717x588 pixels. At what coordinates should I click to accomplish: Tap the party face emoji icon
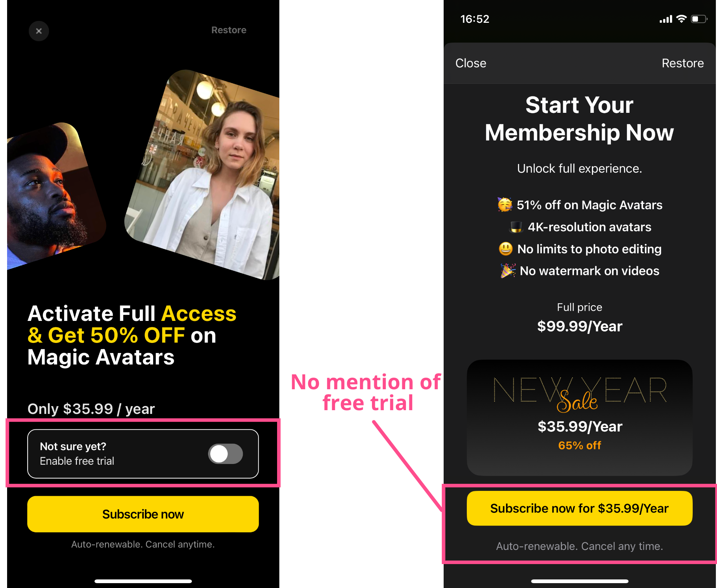(505, 204)
